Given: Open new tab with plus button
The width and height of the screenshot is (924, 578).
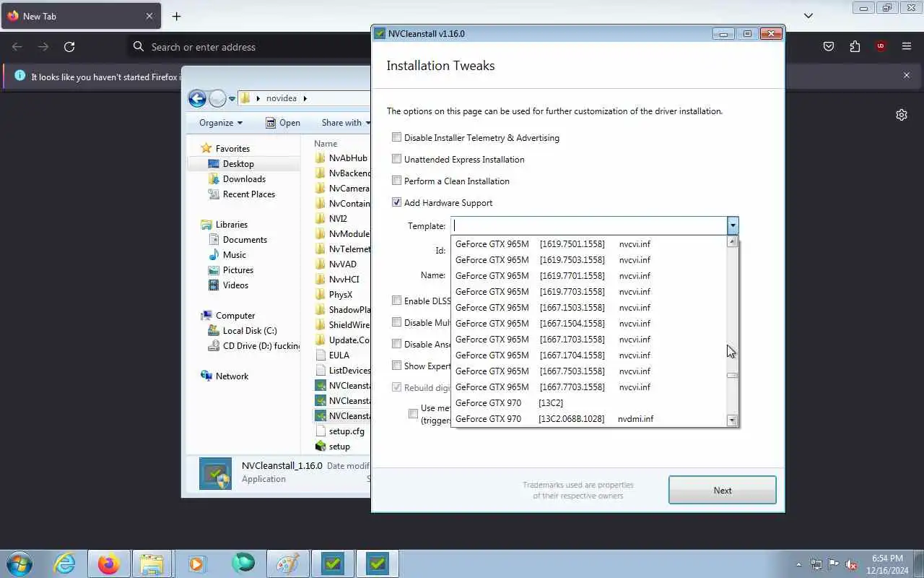Looking at the screenshot, I should click(x=176, y=16).
